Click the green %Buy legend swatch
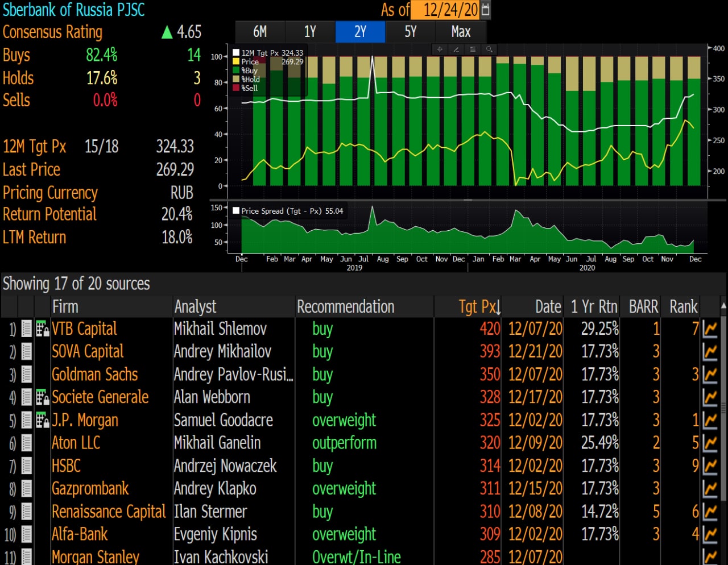Screen dimensions: 728x565 tap(236, 70)
